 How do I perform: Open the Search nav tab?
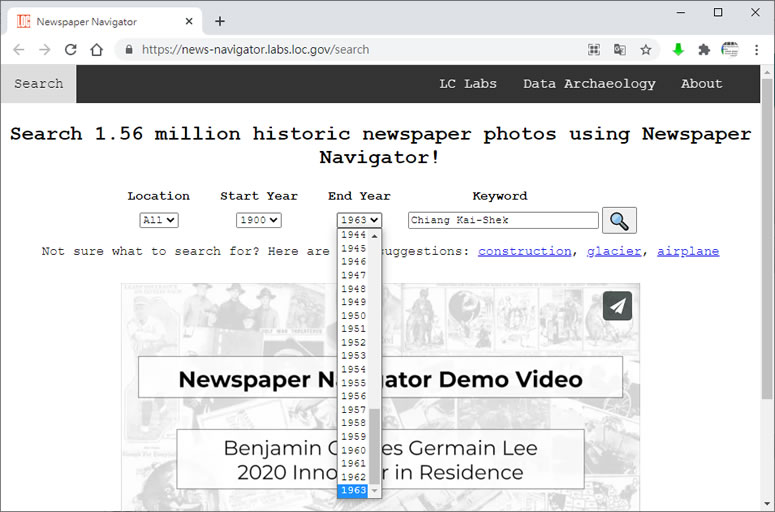[39, 84]
